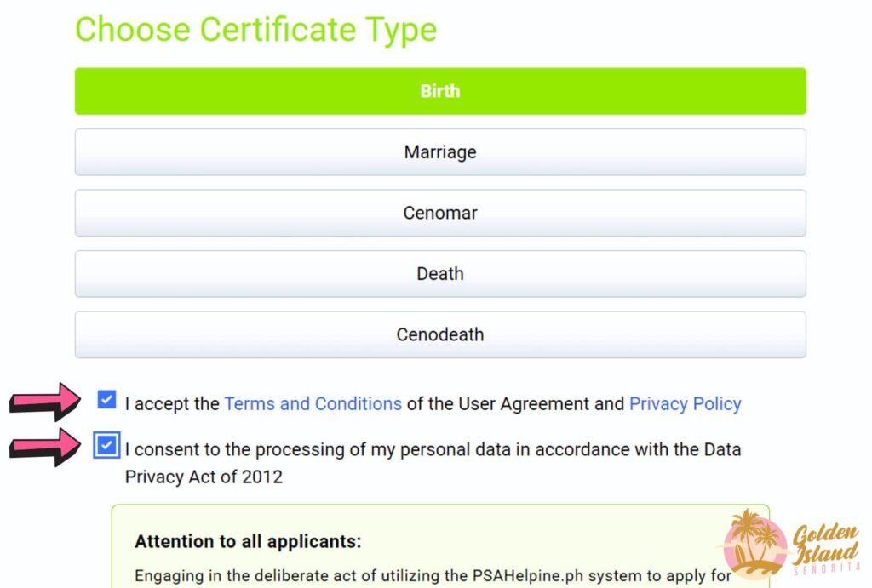Screen dimensions: 872x588
Task: Uncheck the Terms and Conditions acceptance box
Action: click(106, 399)
